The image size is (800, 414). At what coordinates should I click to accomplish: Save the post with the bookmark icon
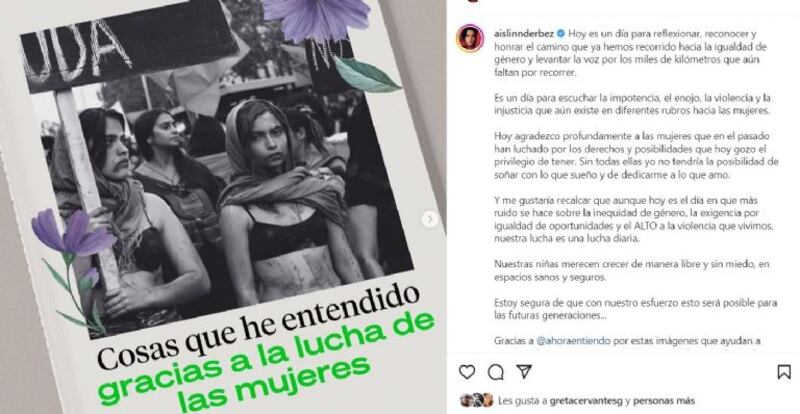784,372
